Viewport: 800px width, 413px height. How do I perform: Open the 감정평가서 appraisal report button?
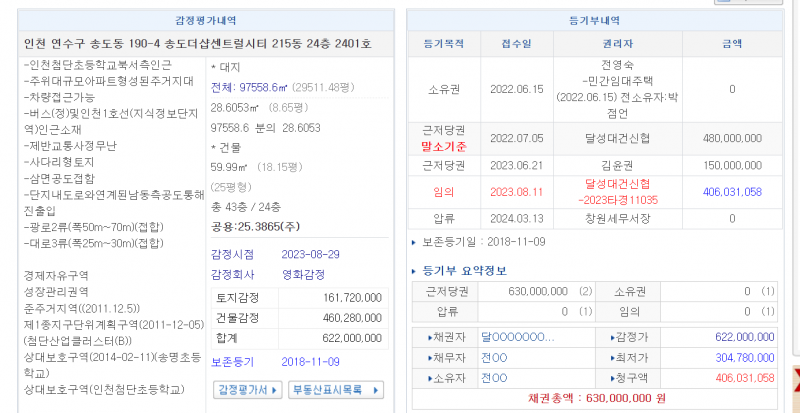[x=248, y=390]
